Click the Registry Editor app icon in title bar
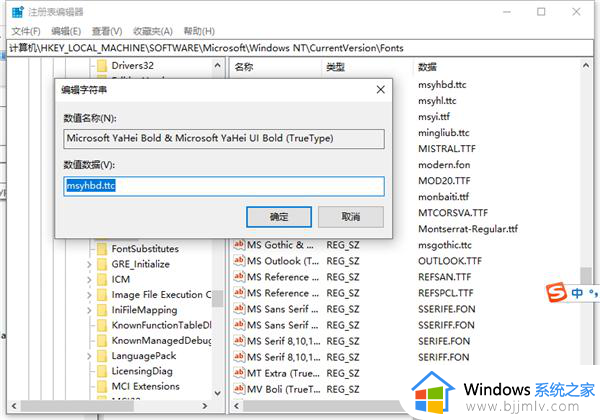This screenshot has height=420, width=600. (18, 12)
